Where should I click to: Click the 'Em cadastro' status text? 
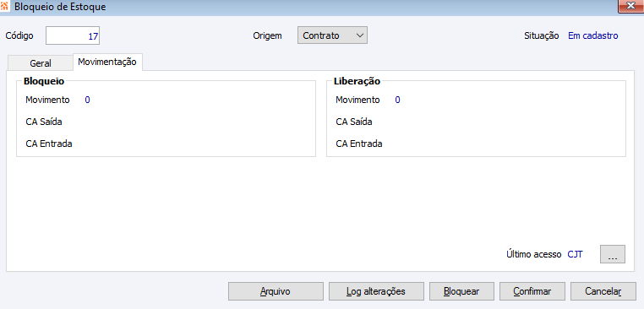(592, 35)
